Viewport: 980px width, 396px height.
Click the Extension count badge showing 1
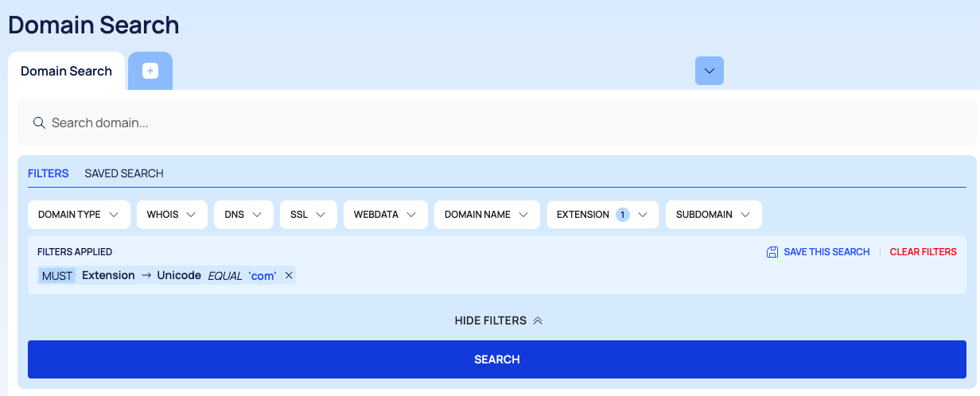point(623,215)
